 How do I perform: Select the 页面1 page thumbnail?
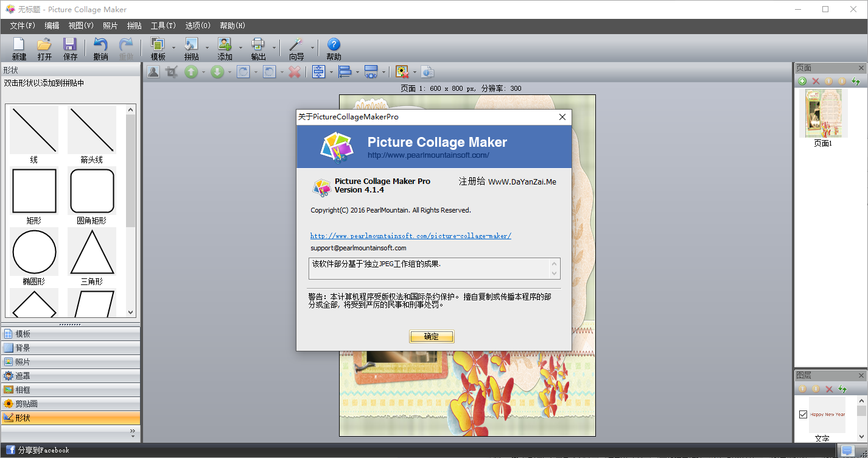(x=823, y=113)
